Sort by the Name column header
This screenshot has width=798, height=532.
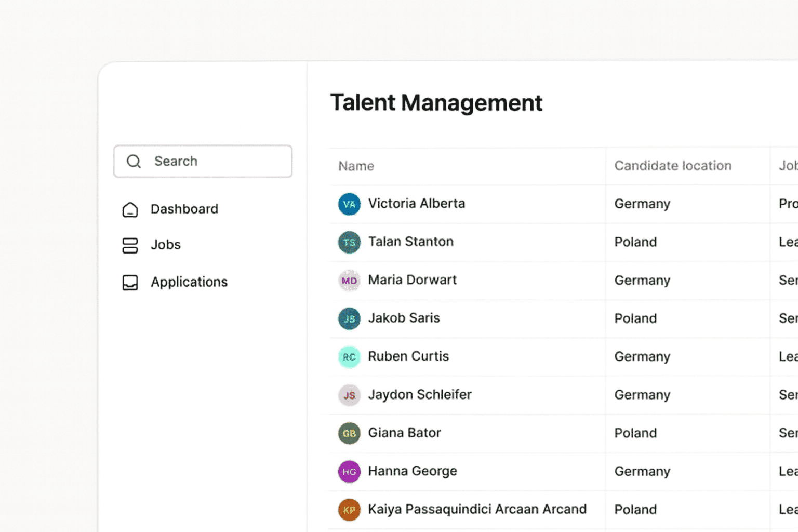point(356,166)
